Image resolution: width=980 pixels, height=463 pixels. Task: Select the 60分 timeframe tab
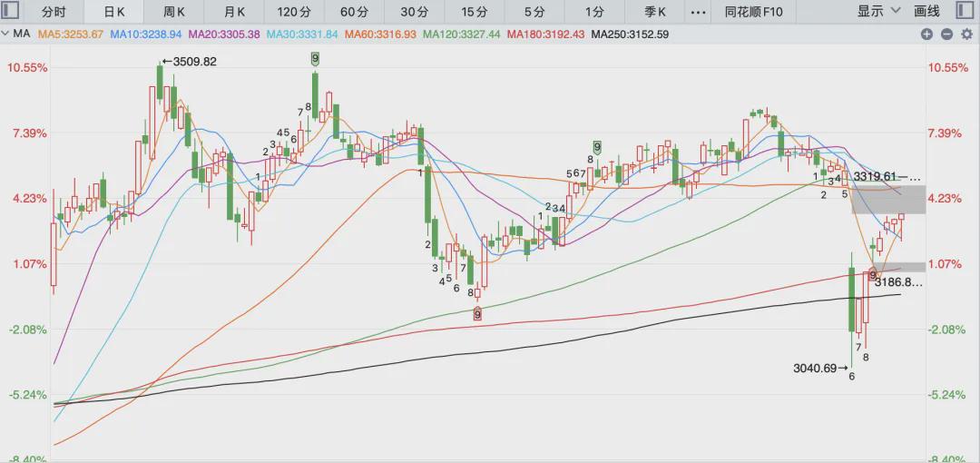(x=353, y=11)
